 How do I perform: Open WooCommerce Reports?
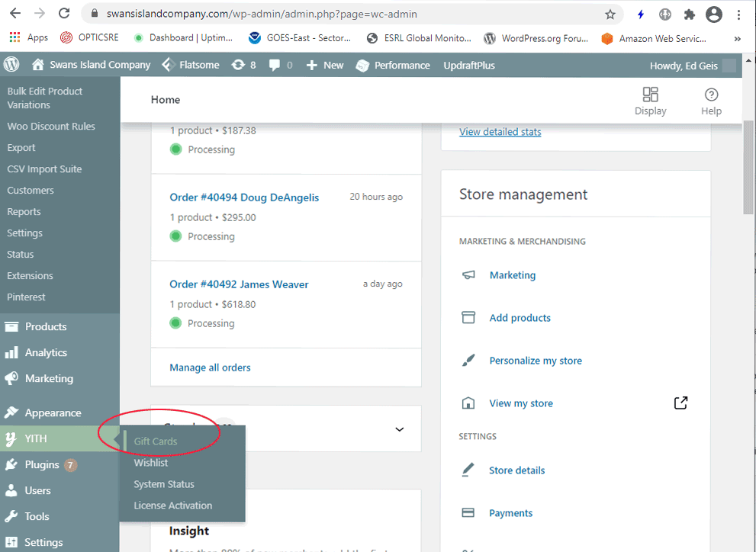[x=24, y=211]
